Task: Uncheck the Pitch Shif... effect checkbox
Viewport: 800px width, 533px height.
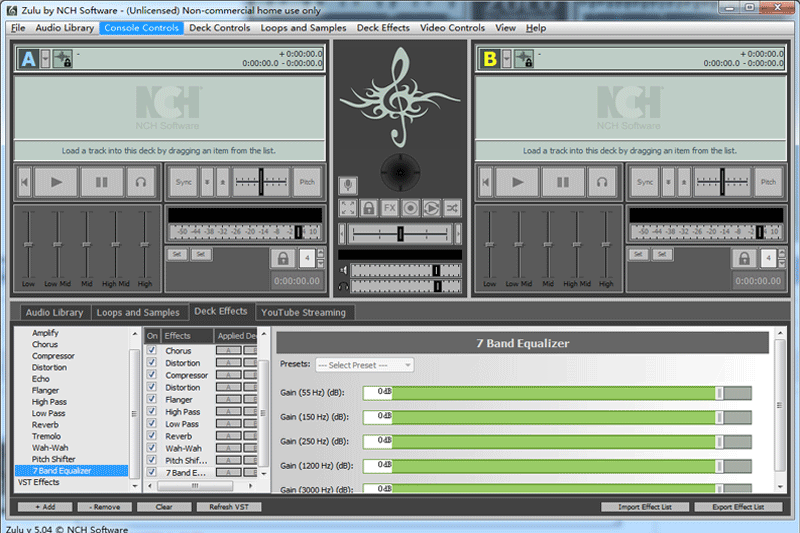Action: pos(152,460)
